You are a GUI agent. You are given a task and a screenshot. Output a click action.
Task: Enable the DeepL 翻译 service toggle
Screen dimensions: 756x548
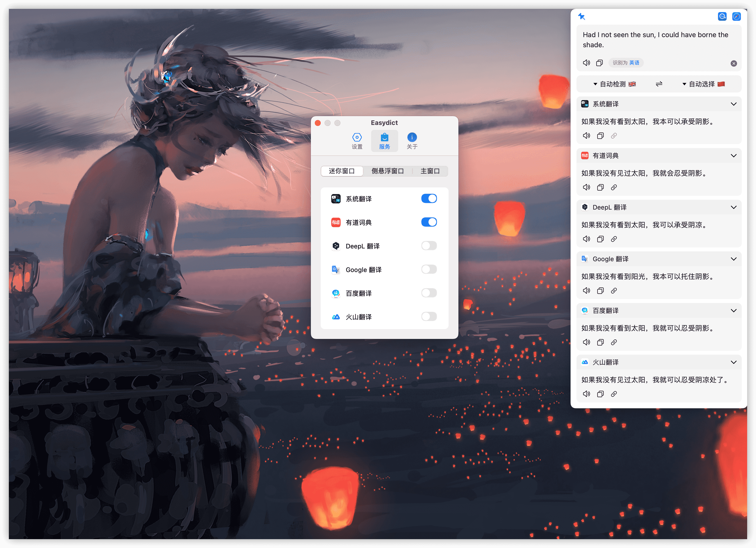(429, 246)
